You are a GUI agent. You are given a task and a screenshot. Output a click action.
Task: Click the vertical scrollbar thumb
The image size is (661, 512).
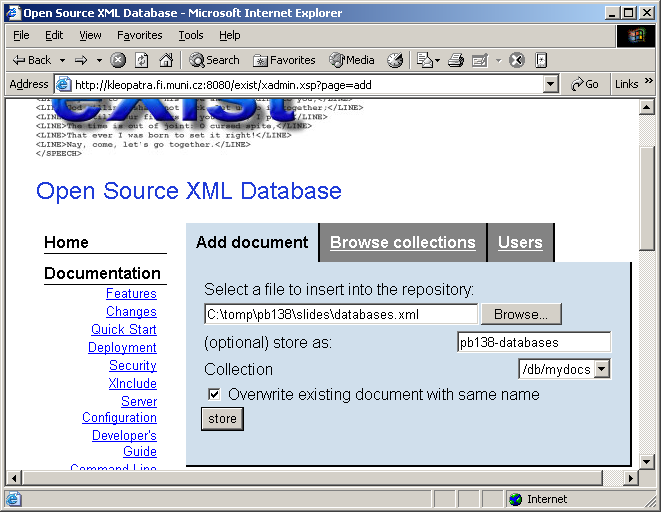point(646,198)
